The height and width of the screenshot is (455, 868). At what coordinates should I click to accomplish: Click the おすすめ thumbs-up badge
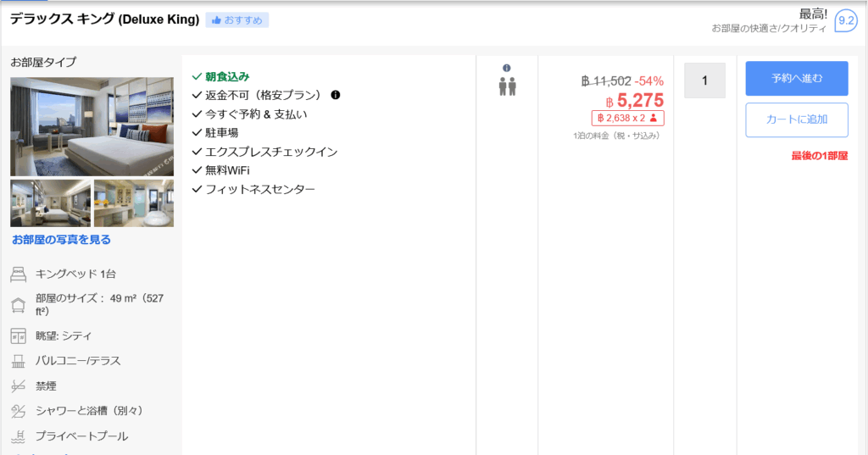click(236, 19)
